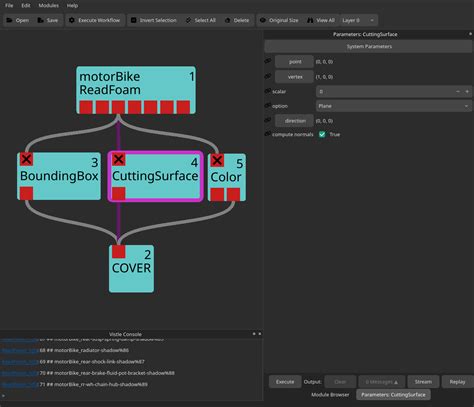Click the Invert Selection toolbar icon
The width and height of the screenshot is (474, 407).
133,20
